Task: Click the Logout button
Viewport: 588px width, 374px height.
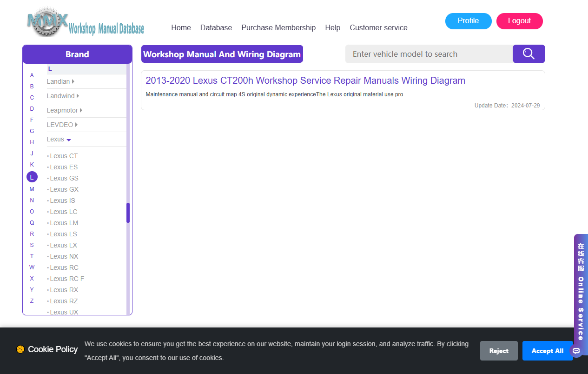Action: (x=519, y=21)
